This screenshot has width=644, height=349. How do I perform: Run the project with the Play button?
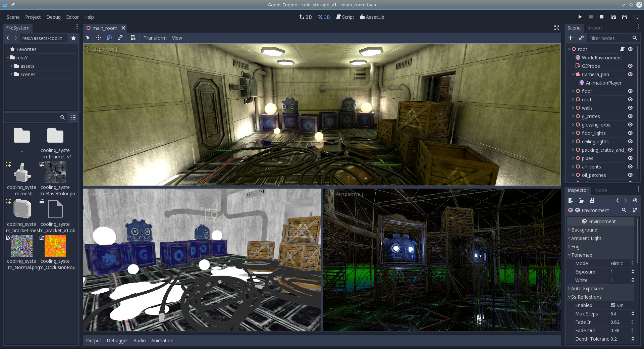point(580,17)
